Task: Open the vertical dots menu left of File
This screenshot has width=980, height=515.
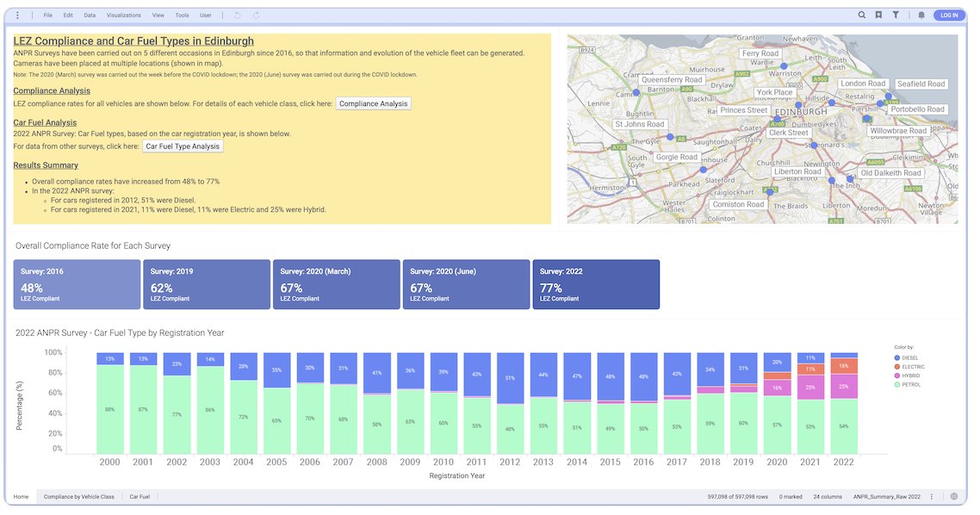Action: point(16,15)
